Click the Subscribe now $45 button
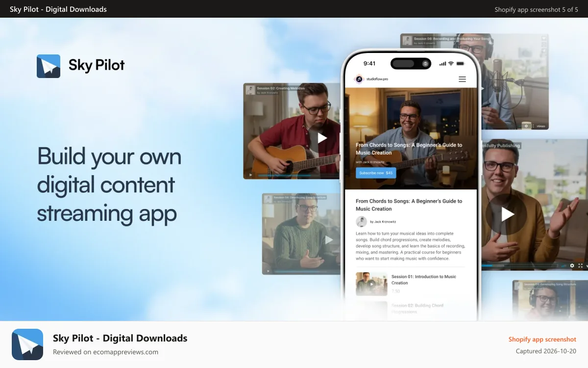This screenshot has width=588, height=368. [x=376, y=173]
